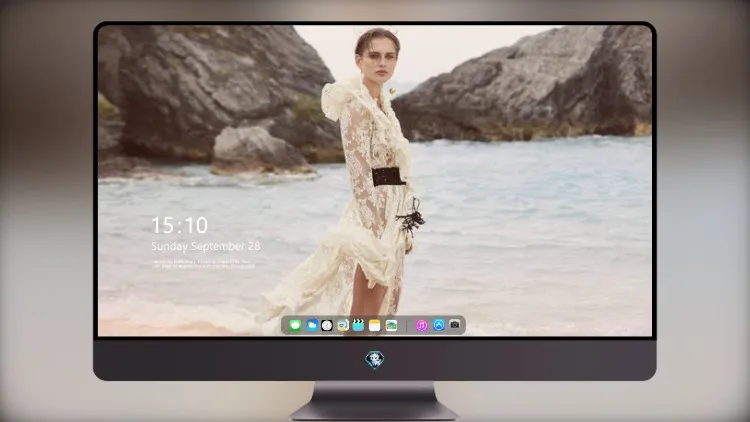The width and height of the screenshot is (750, 422).
Task: Open the photo gallery app in dock
Action: click(391, 326)
